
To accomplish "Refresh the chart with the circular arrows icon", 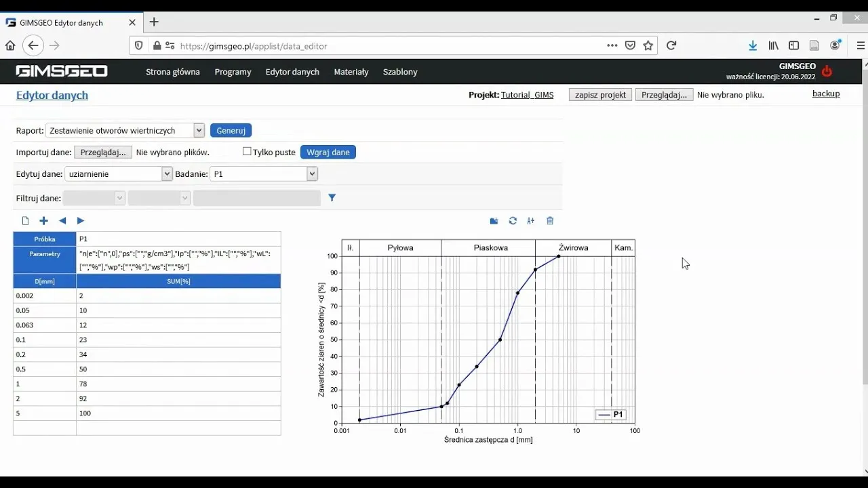I will pyautogui.click(x=513, y=221).
